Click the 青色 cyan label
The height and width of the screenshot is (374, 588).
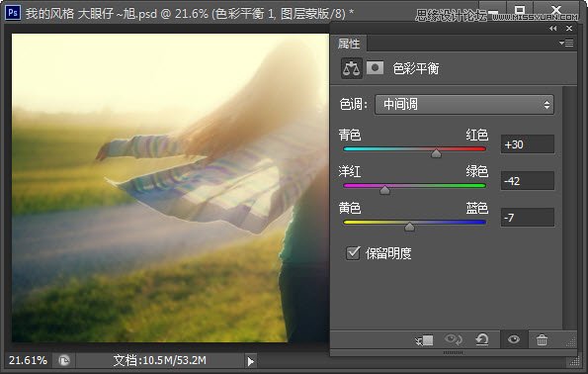point(350,135)
